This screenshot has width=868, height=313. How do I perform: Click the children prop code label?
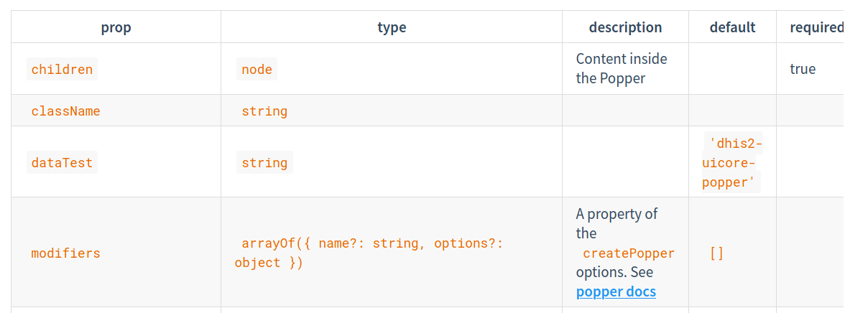pos(62,69)
